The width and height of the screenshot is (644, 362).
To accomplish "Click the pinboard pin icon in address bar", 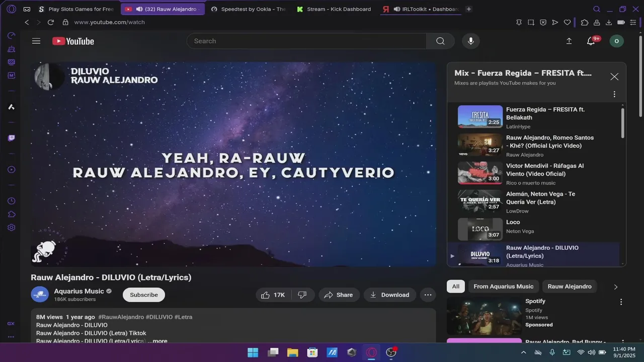I will (519, 22).
